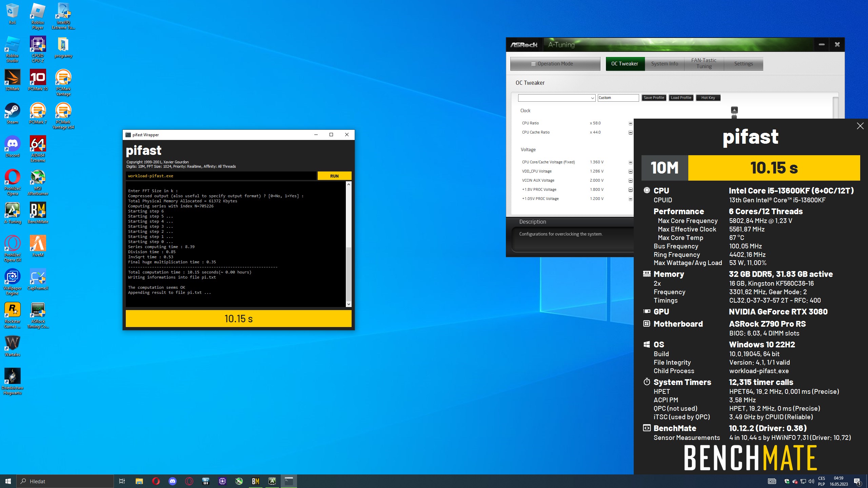Open Intel Extreme Tuning desktop icon

pos(63,16)
